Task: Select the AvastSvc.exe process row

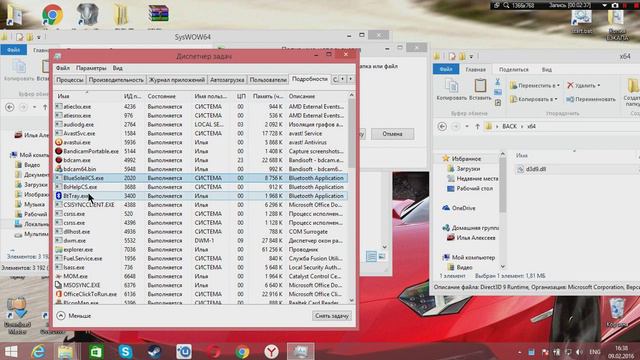Action: [201, 133]
